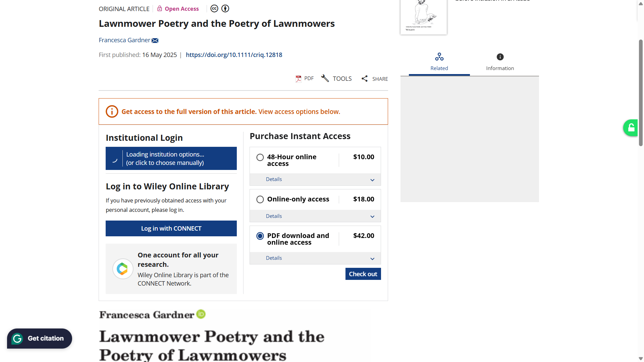Click the Check out button
The height and width of the screenshot is (362, 644).
pos(363,274)
